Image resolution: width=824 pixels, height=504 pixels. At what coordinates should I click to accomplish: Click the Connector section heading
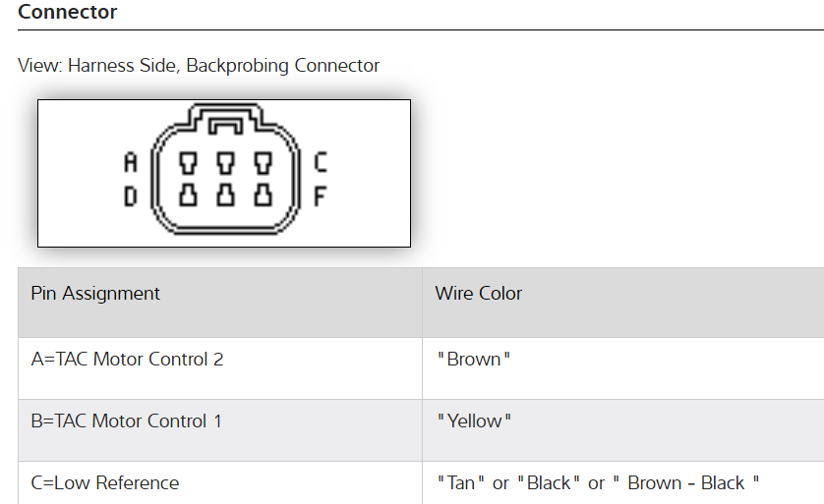click(x=67, y=13)
